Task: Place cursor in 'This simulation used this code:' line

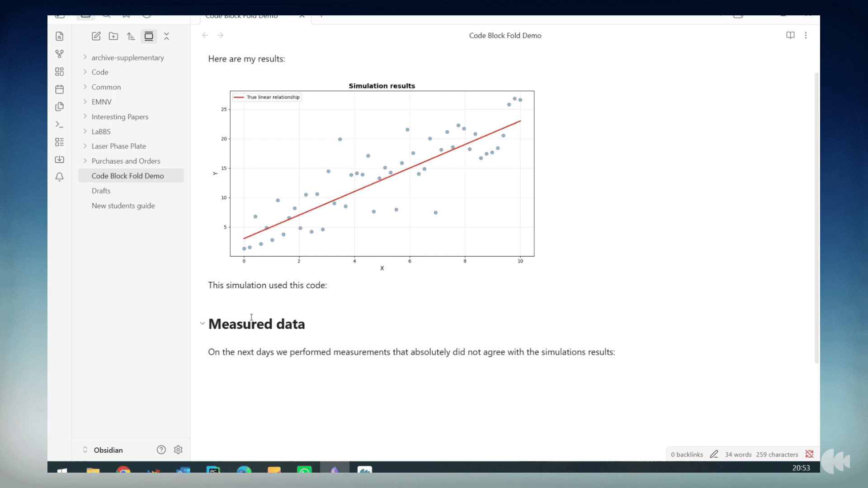Action: (x=267, y=285)
